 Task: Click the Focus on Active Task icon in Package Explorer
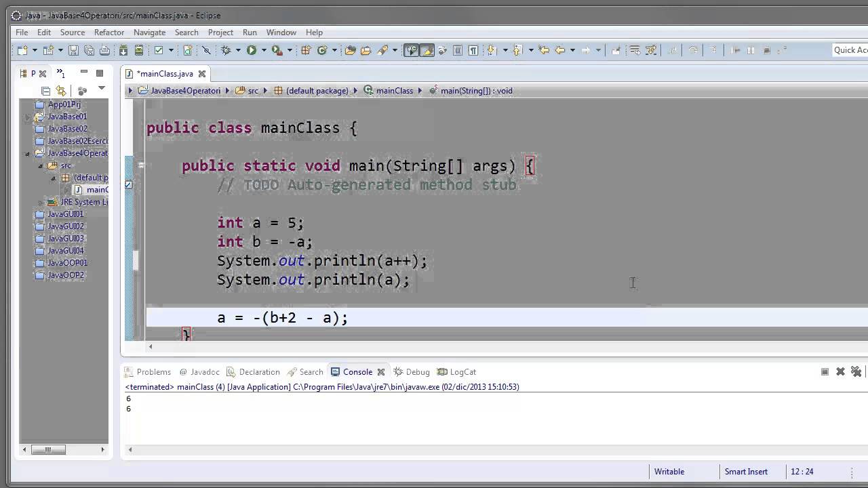(82, 91)
